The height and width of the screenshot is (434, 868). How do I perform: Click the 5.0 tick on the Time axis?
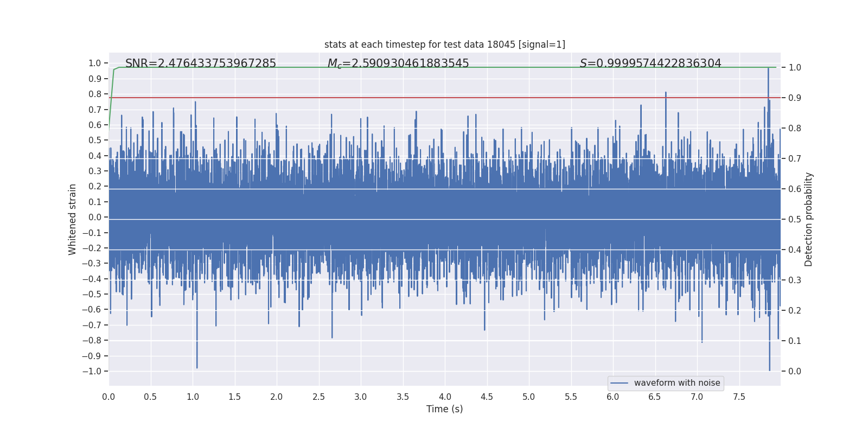point(529,397)
